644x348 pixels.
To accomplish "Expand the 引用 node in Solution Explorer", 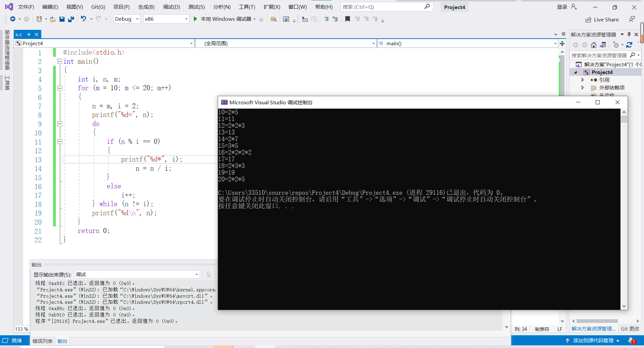I will pyautogui.click(x=583, y=80).
